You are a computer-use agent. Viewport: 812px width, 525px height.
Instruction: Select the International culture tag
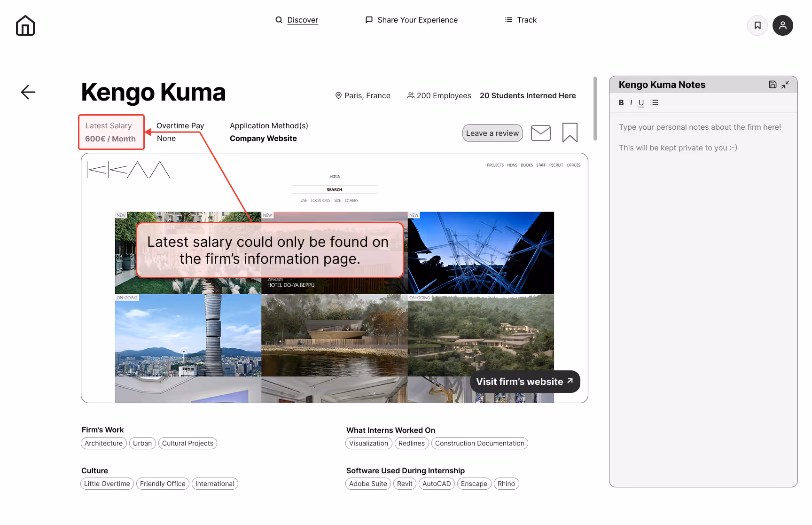pyautogui.click(x=215, y=484)
